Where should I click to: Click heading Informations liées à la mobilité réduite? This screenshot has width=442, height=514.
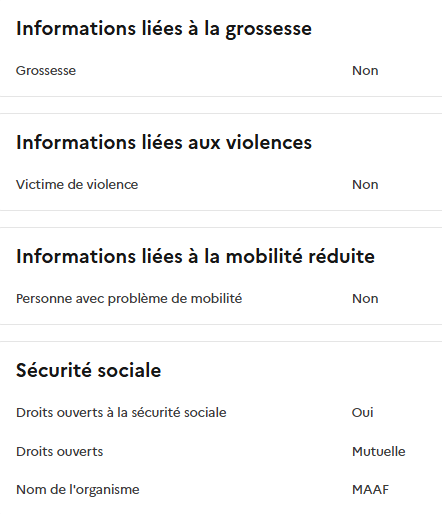pyautogui.click(x=195, y=257)
